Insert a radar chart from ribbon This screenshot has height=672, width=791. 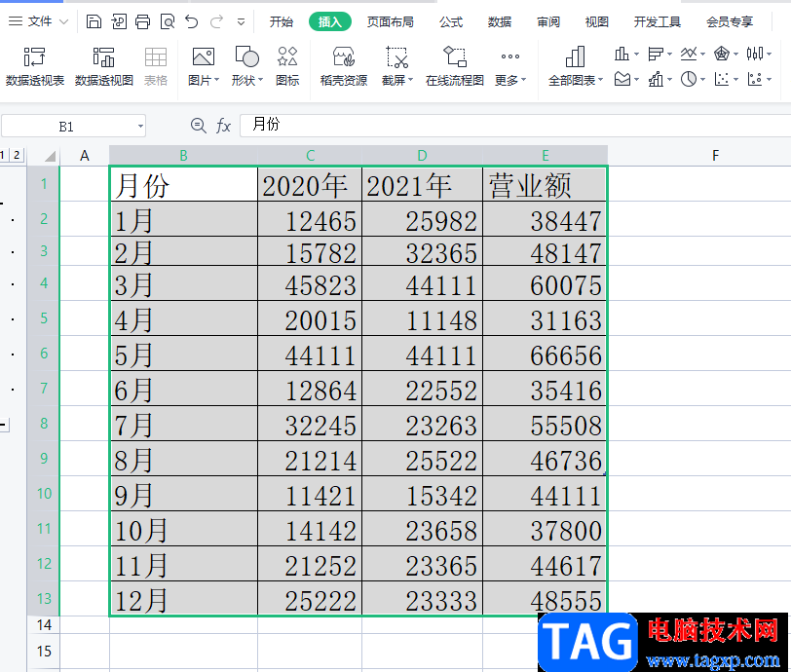(722, 54)
